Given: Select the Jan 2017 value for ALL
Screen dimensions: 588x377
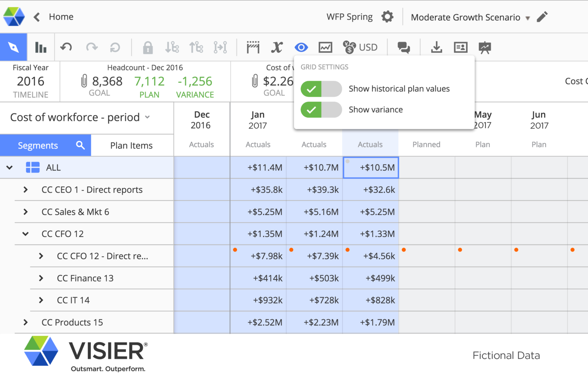Looking at the screenshot, I should 258,168.
